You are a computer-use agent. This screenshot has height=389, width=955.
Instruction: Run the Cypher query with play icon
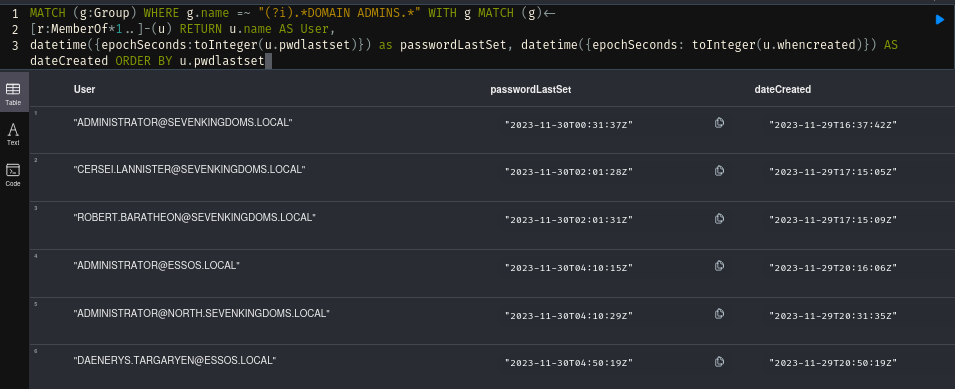click(940, 20)
